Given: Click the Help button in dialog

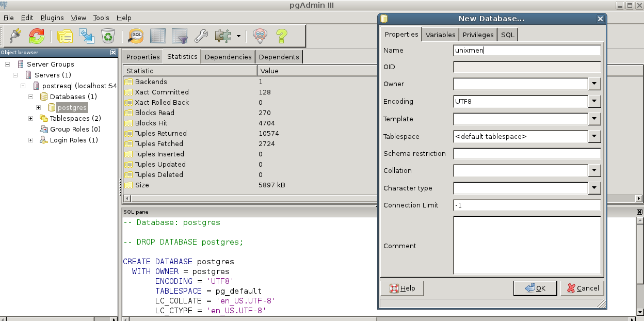Looking at the screenshot, I should pos(402,288).
